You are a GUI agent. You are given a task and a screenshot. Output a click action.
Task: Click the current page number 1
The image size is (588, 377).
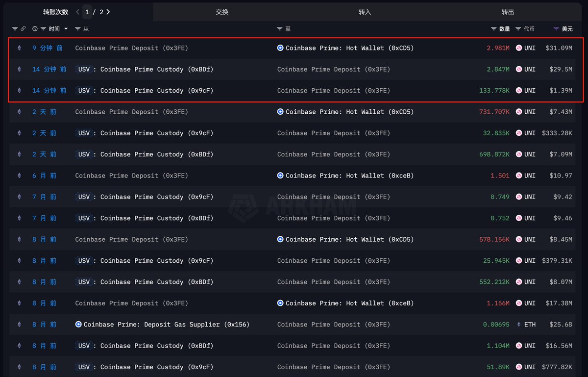click(87, 12)
